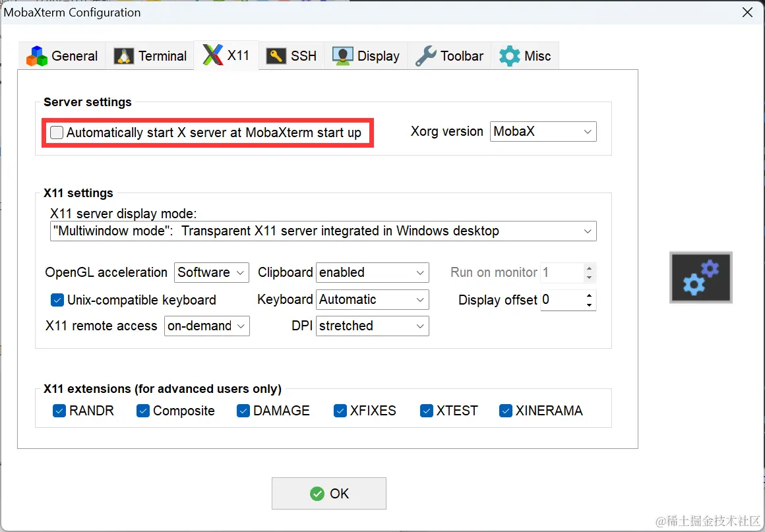Image resolution: width=765 pixels, height=532 pixels.
Task: Uncheck the XTEST extension
Action: pyautogui.click(x=427, y=411)
